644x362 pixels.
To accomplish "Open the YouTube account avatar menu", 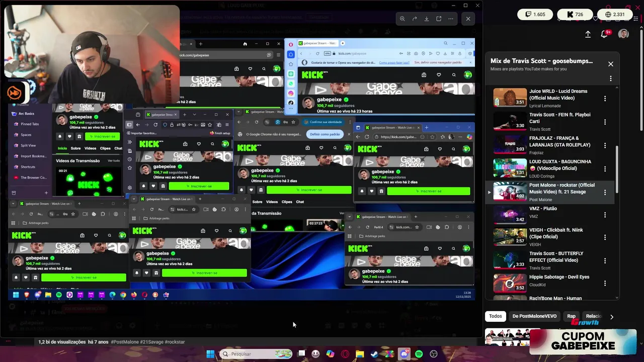I will point(623,34).
